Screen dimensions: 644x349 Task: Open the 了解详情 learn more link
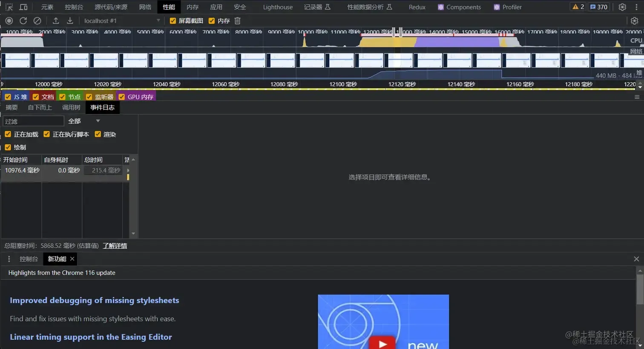[115, 246]
